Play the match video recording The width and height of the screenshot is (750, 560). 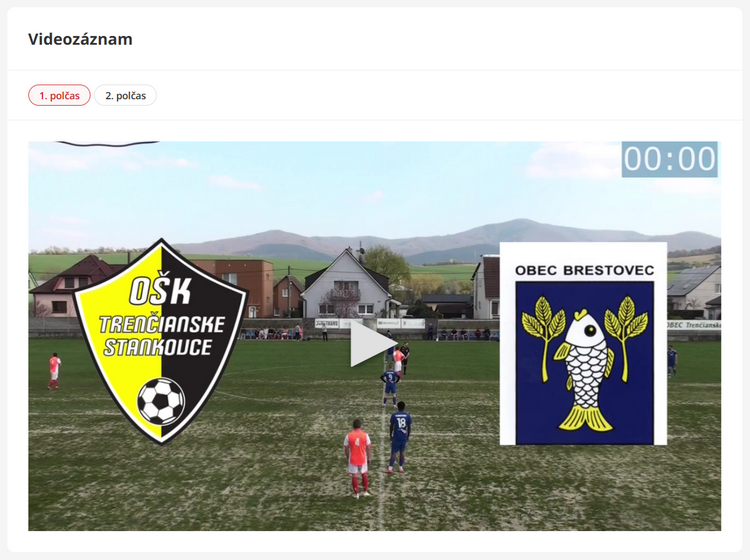tap(374, 344)
